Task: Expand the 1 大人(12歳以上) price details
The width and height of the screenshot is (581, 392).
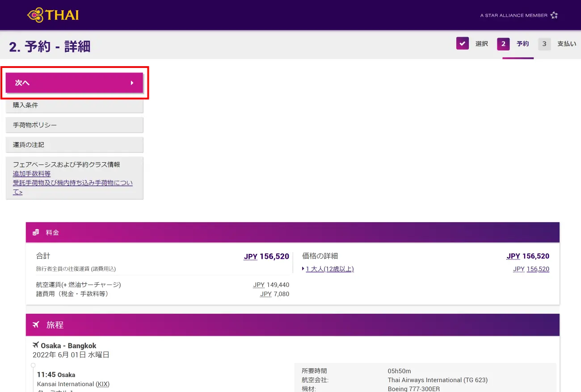Action: 329,269
